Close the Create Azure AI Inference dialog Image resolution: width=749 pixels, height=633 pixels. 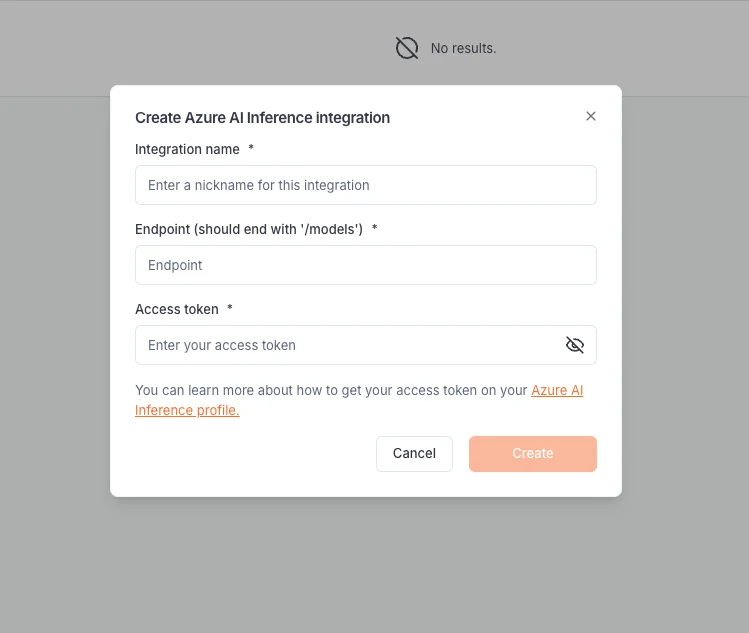click(x=591, y=116)
